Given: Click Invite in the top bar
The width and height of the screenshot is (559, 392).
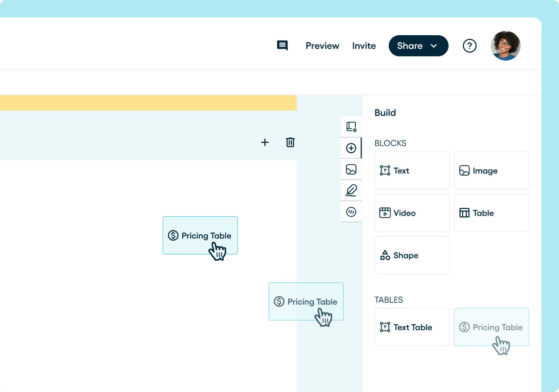Looking at the screenshot, I should [364, 46].
